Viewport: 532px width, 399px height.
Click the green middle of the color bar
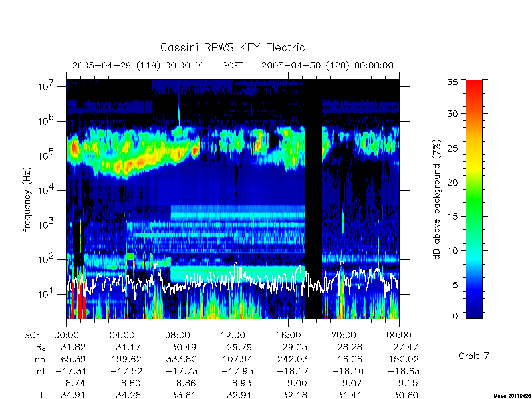(x=474, y=199)
